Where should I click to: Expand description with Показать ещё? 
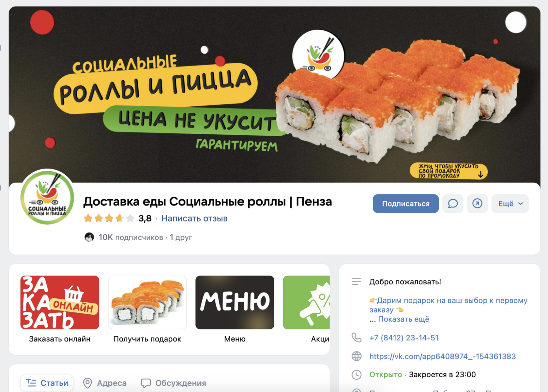[x=403, y=319]
